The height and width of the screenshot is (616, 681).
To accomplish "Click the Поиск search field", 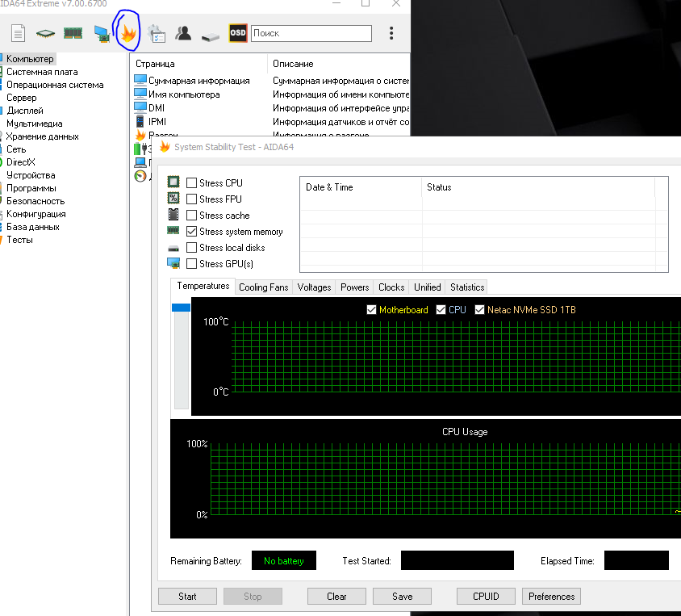I will coord(311,33).
